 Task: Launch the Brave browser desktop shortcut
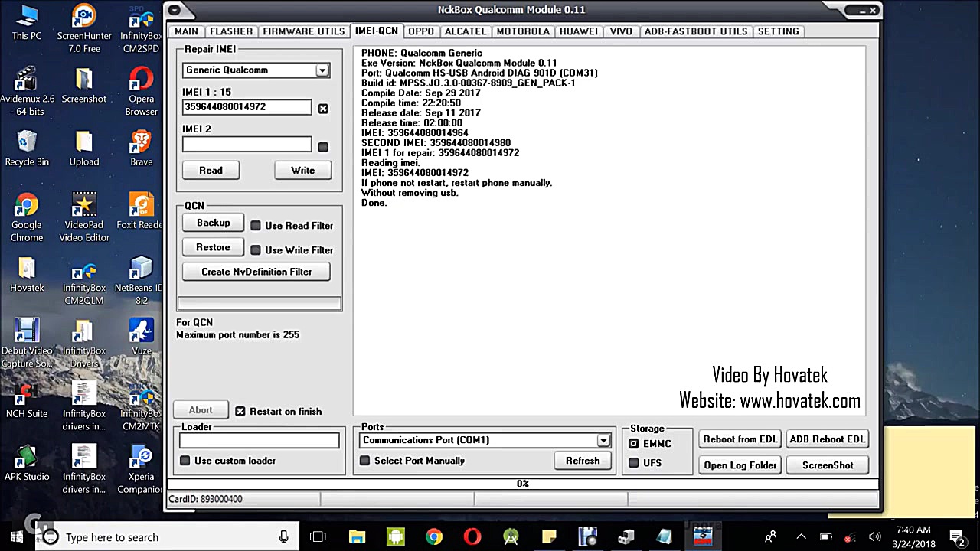[141, 148]
